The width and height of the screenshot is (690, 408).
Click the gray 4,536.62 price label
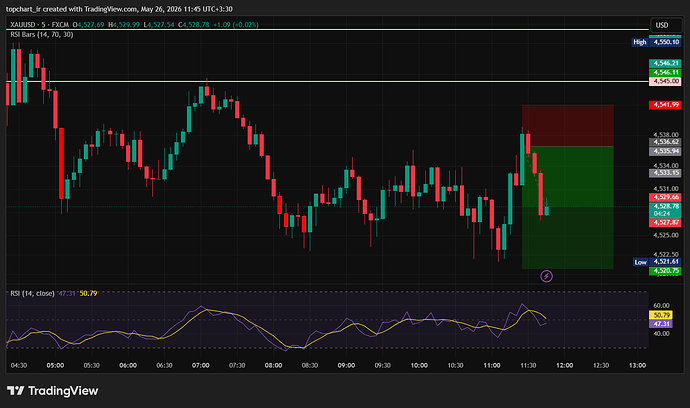(665, 142)
